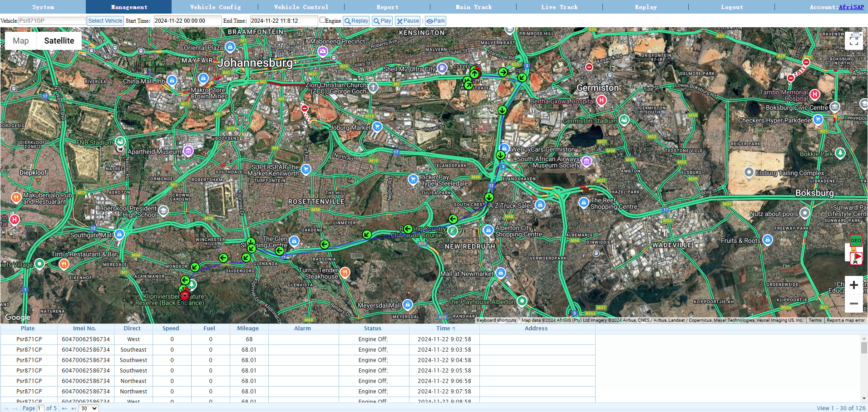Click Logout in top menu
Viewport: 868px width, 412px height.
(x=732, y=7)
